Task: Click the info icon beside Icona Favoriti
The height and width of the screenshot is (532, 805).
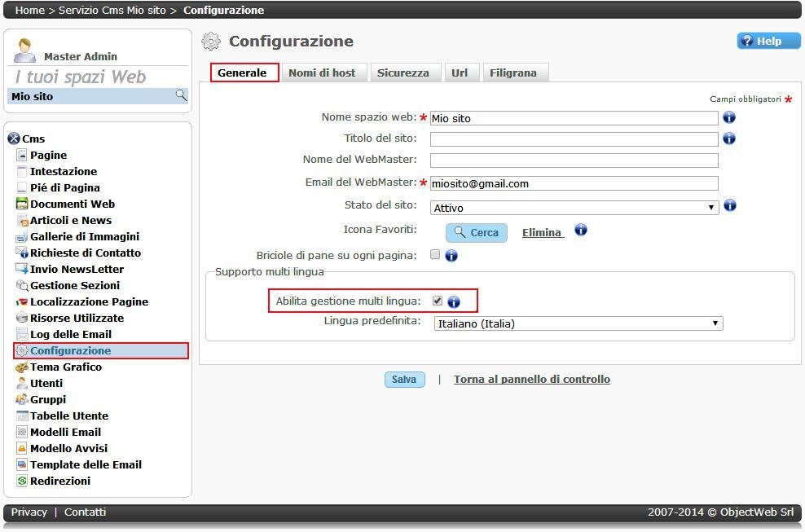Action: pos(581,230)
